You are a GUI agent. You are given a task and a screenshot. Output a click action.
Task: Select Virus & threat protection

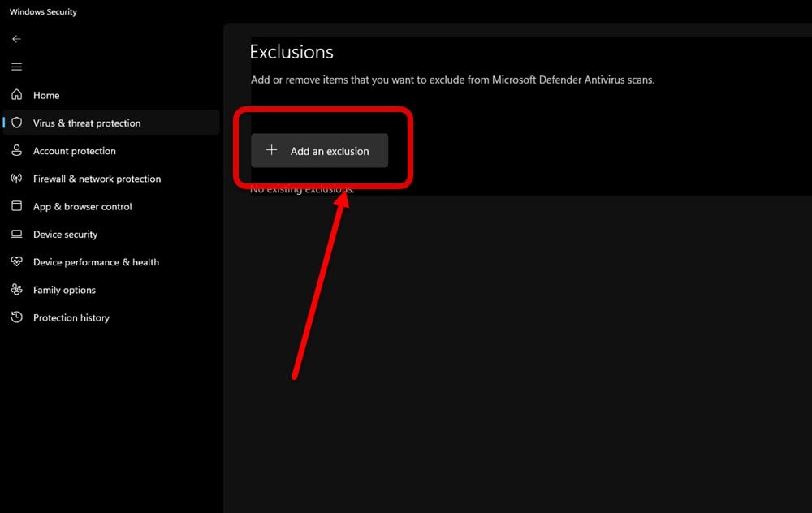pyautogui.click(x=111, y=123)
